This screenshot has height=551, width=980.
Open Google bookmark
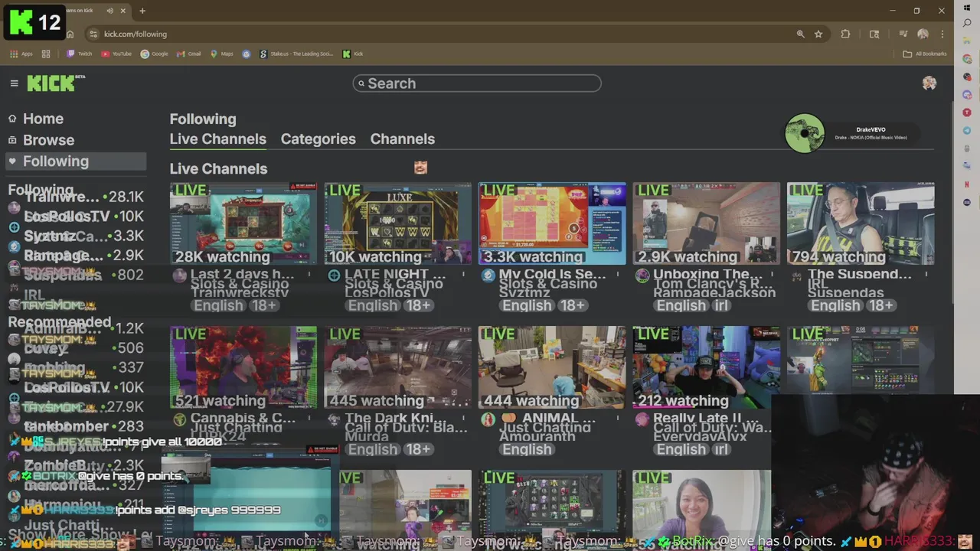154,54
